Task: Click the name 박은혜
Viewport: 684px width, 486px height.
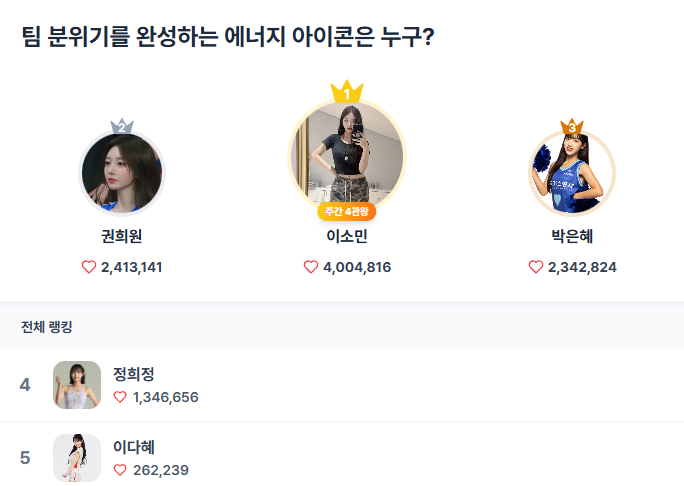Action: pyautogui.click(x=572, y=237)
